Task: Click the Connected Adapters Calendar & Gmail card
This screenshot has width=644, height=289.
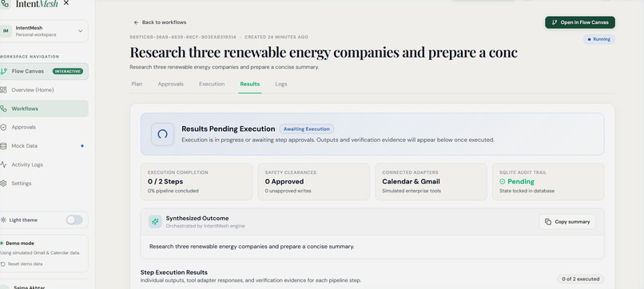Action: click(x=431, y=182)
